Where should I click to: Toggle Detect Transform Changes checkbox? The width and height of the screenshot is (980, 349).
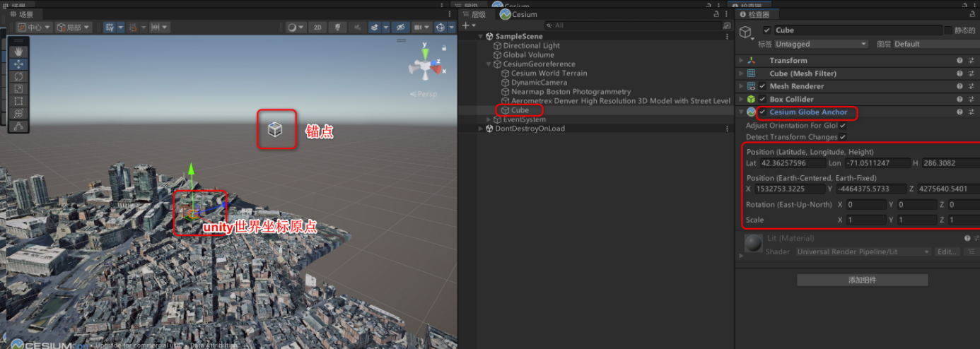pyautogui.click(x=842, y=136)
